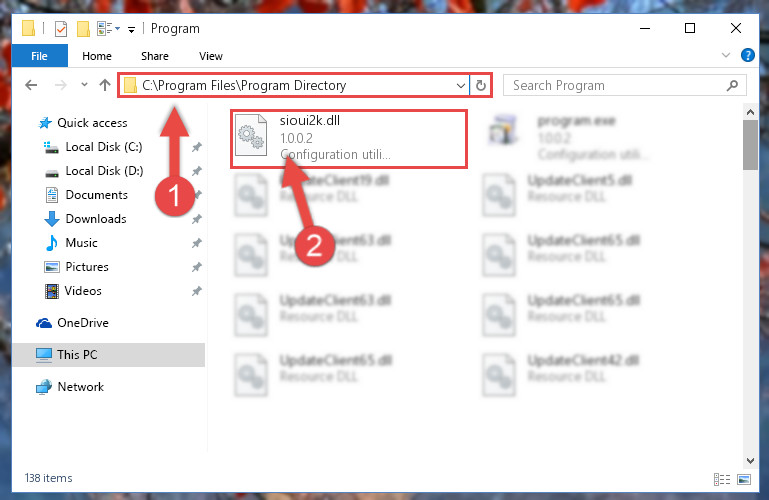
Task: Click New Folder quick access icon
Action: click(x=83, y=29)
